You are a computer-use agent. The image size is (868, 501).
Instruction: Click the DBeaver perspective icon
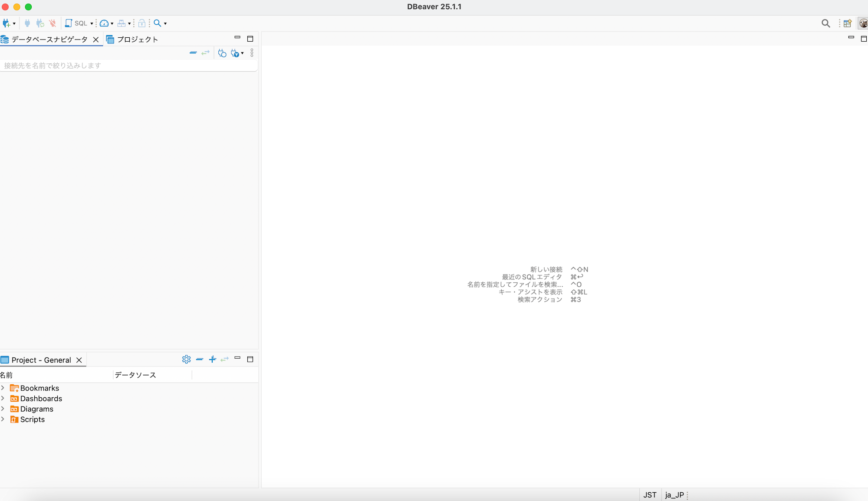[863, 23]
